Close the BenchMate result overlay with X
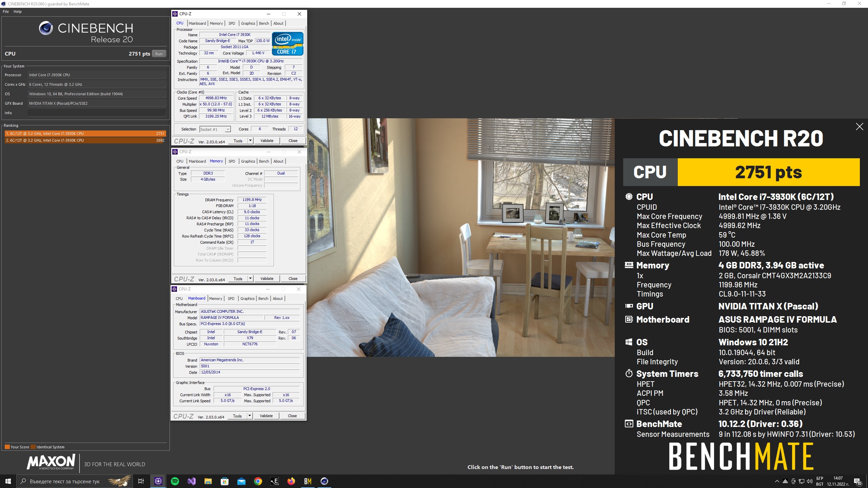This screenshot has width=868, height=488. tap(860, 127)
